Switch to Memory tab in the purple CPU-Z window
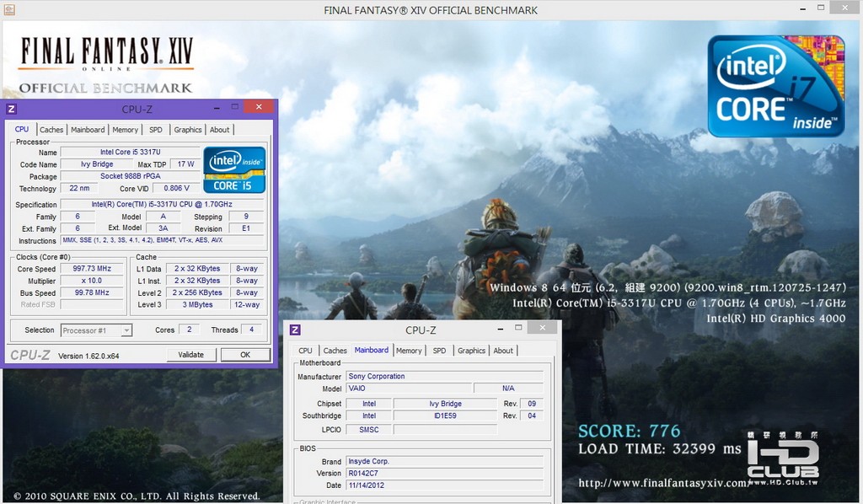The image size is (863, 504). pyautogui.click(x=125, y=130)
